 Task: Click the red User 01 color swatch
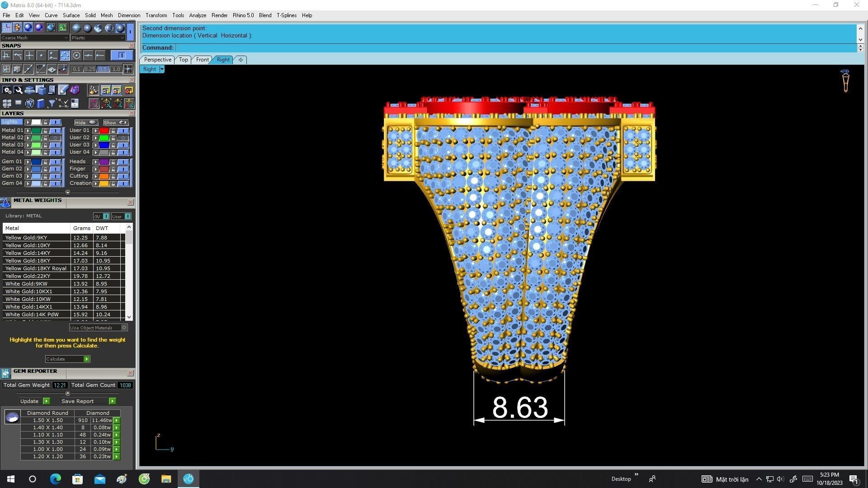click(104, 131)
